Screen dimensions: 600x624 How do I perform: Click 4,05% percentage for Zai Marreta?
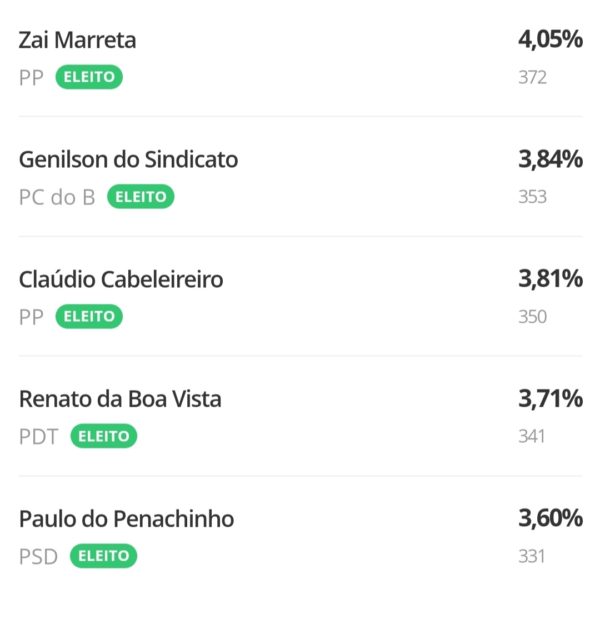tap(549, 41)
